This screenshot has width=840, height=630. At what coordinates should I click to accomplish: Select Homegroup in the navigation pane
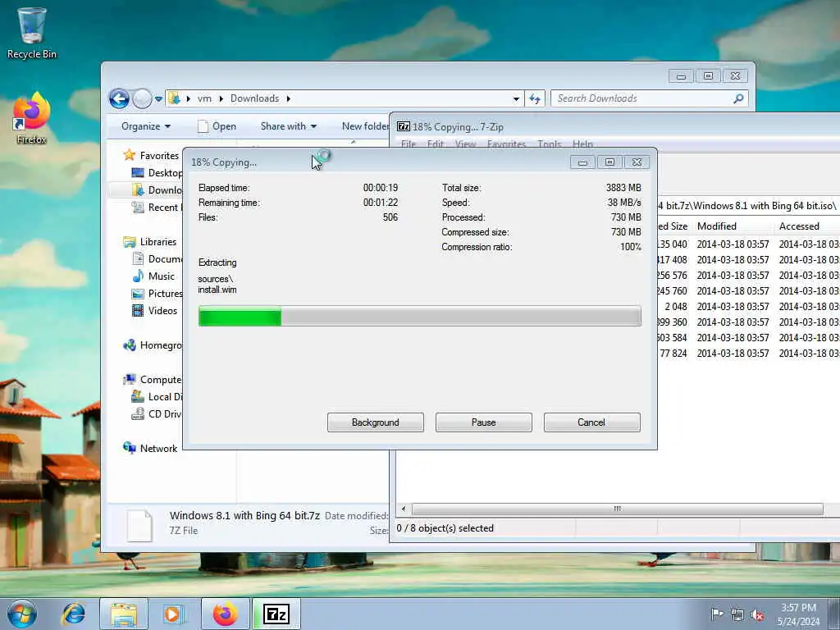pyautogui.click(x=153, y=345)
